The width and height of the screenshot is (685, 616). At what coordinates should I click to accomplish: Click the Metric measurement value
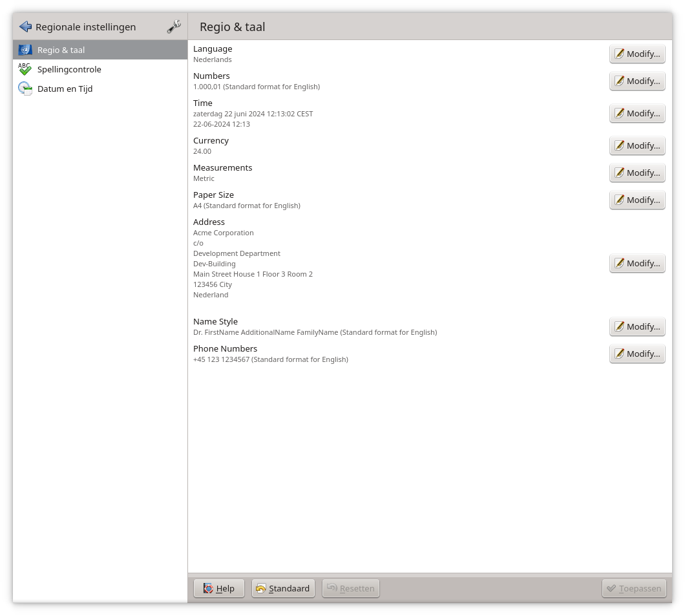click(x=204, y=178)
